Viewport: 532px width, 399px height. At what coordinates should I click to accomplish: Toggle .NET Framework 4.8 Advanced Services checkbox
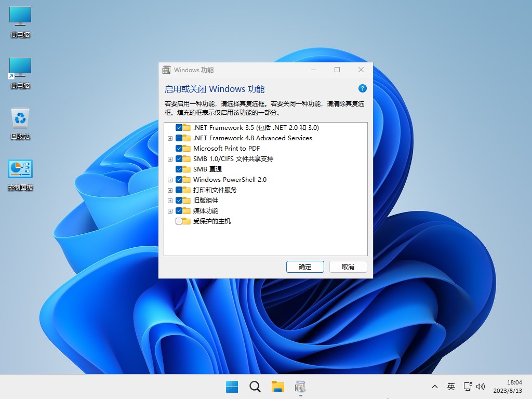tap(179, 138)
